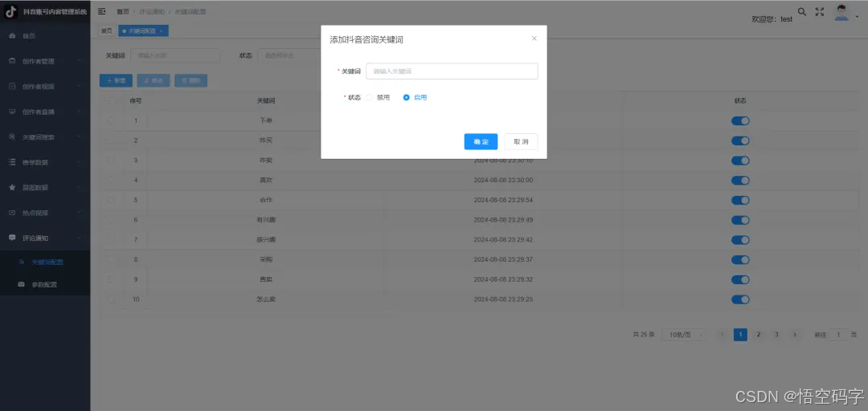Click 首页 in the breadcrumb
Viewport: 868px width, 411px height.
coord(123,11)
